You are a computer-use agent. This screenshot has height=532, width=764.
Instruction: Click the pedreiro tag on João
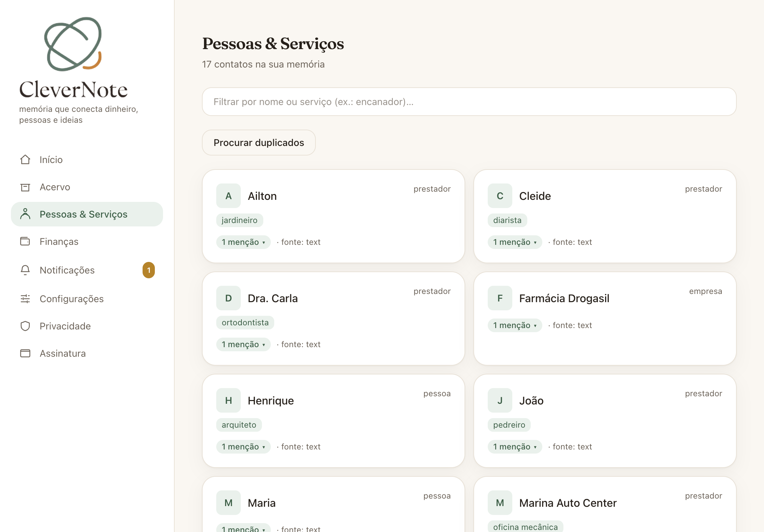click(x=509, y=425)
